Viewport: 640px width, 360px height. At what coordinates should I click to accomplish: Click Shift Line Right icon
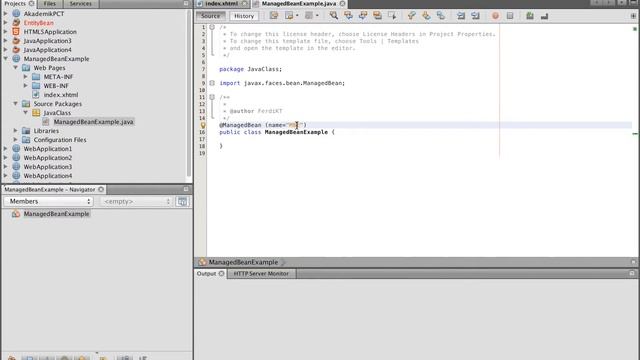point(475,16)
